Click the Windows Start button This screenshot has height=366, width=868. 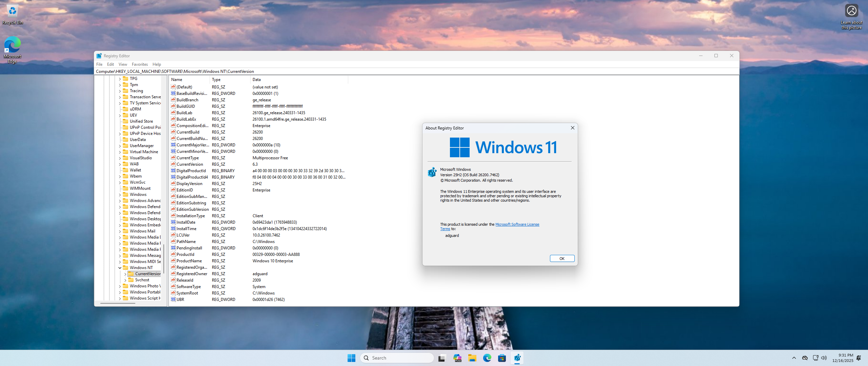(351, 358)
